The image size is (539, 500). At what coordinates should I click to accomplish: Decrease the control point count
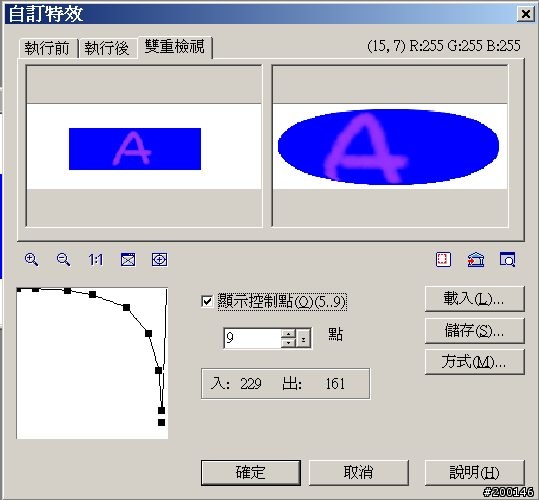click(288, 343)
